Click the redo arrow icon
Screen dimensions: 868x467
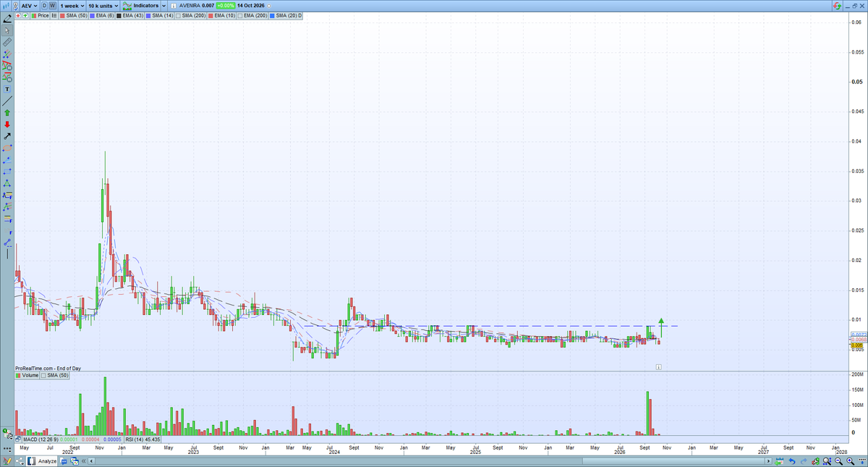click(804, 461)
